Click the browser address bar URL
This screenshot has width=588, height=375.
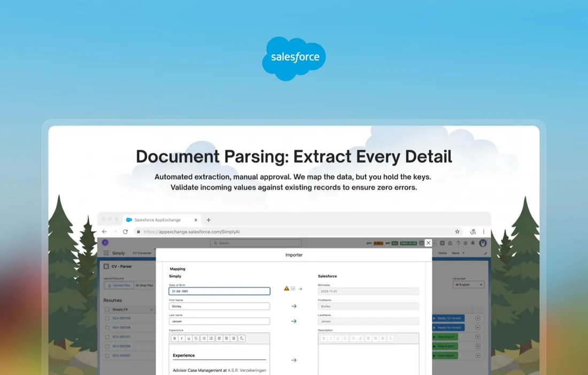[x=191, y=231]
